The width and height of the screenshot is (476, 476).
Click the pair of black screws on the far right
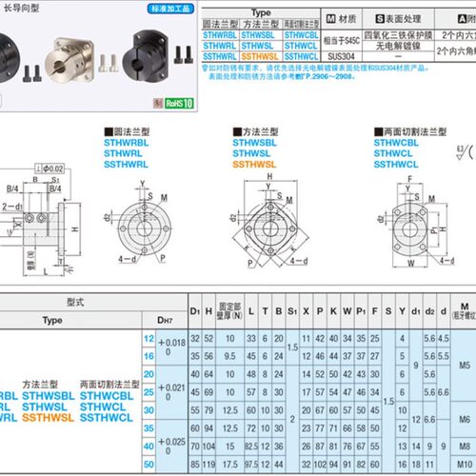tap(184, 54)
